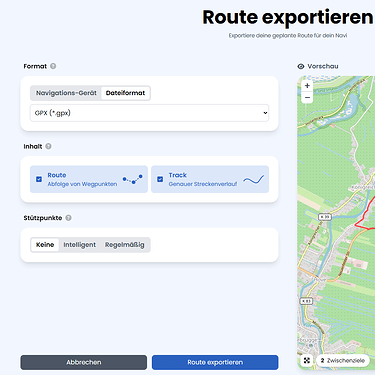Click the dotted waypoint icon in Route card
This screenshot has height=375, width=375.
133,179
